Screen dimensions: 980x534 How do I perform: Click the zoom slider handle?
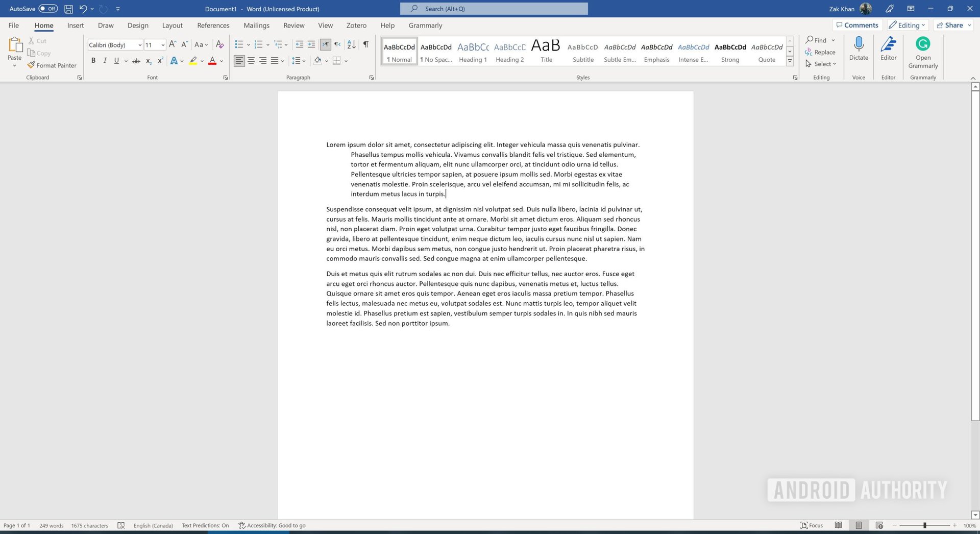(x=924, y=525)
